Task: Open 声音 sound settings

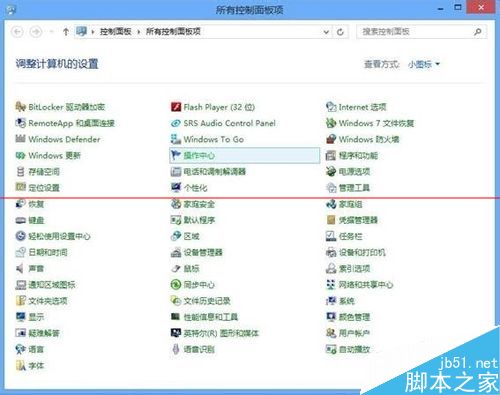Action: [x=30, y=268]
